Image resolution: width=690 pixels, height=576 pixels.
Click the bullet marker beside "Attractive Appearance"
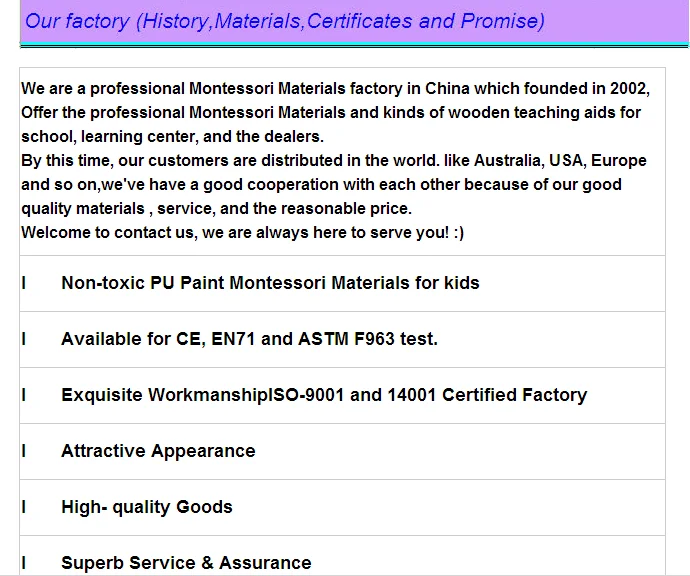point(24,451)
